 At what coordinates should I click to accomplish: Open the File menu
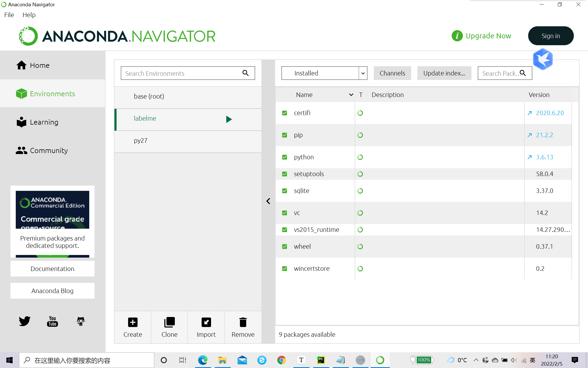pyautogui.click(x=9, y=15)
